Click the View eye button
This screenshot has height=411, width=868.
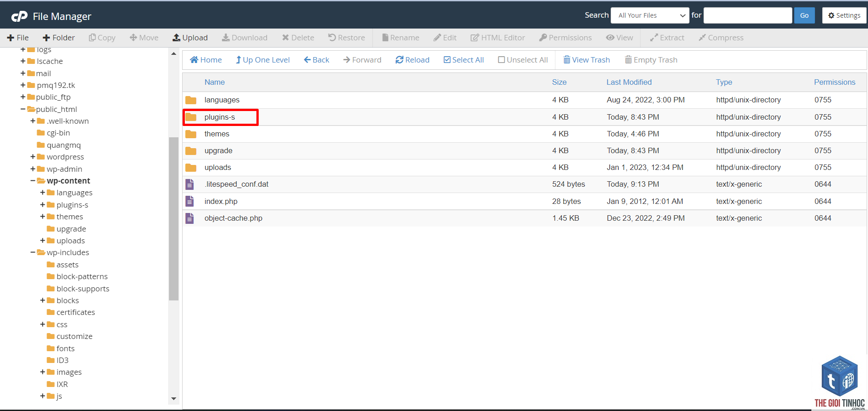point(620,38)
